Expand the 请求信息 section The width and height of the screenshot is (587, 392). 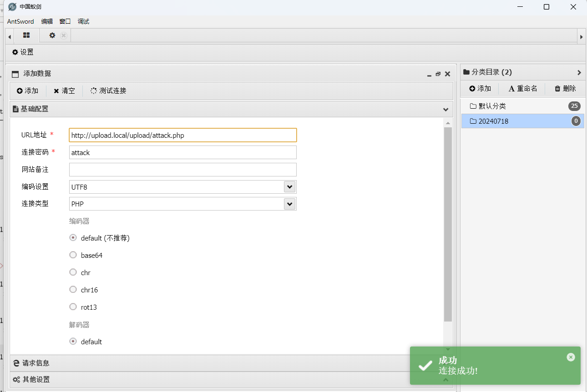231,363
